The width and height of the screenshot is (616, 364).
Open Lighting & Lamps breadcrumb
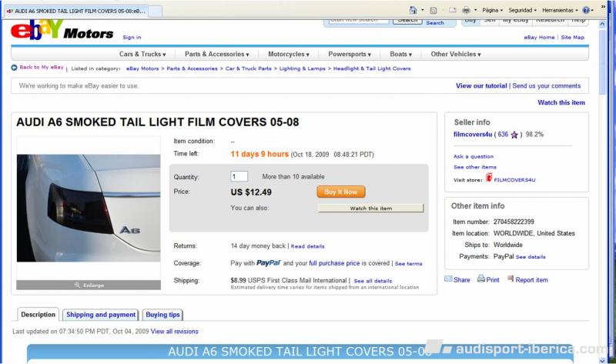click(x=302, y=68)
